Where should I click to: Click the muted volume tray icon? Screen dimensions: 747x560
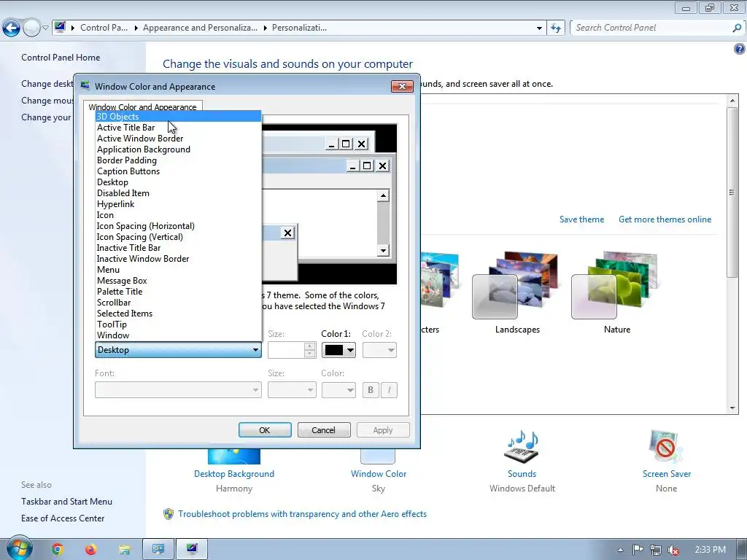coord(673,550)
